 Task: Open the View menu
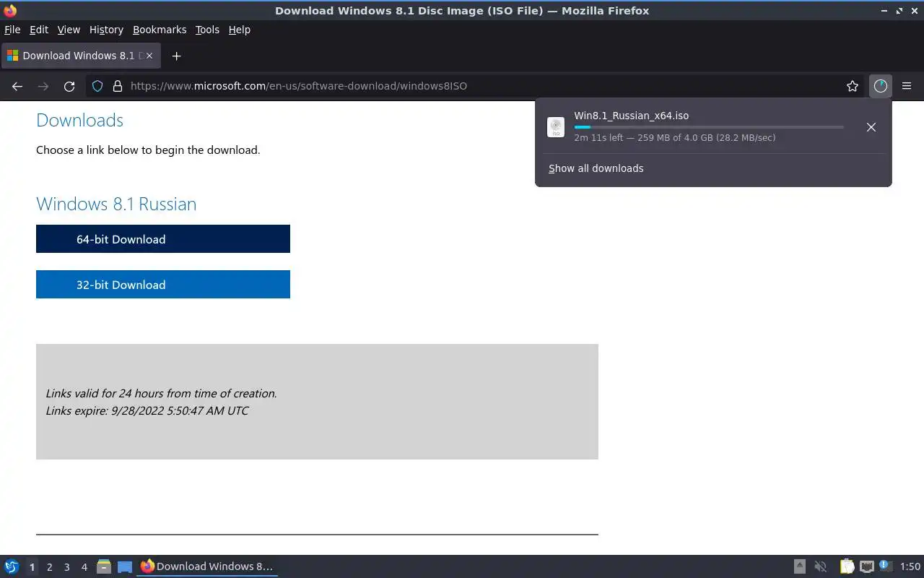click(69, 30)
